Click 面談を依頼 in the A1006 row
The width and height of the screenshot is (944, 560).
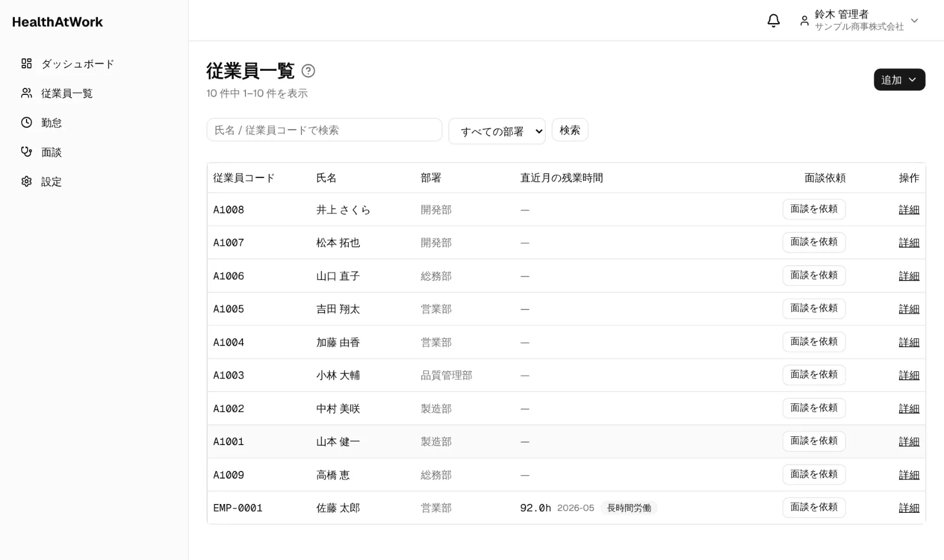[x=814, y=275]
